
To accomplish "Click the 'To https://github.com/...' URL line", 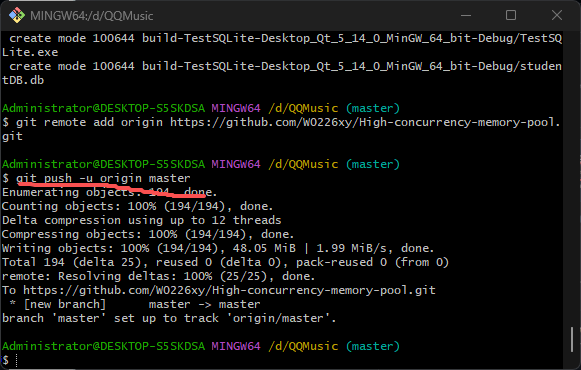I will pos(219,290).
